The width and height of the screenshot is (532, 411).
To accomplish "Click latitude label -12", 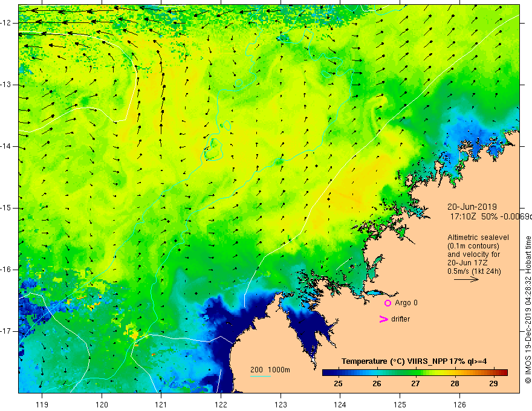I will (x=7, y=23).
